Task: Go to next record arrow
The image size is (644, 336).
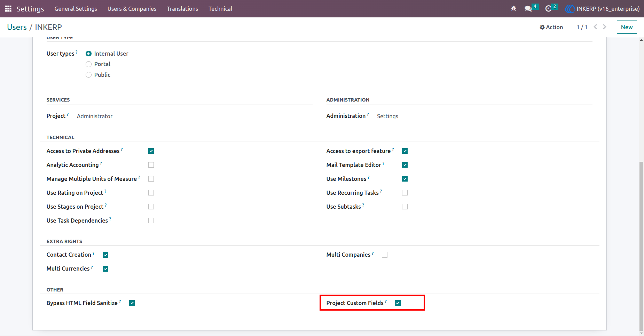Action: click(x=605, y=27)
